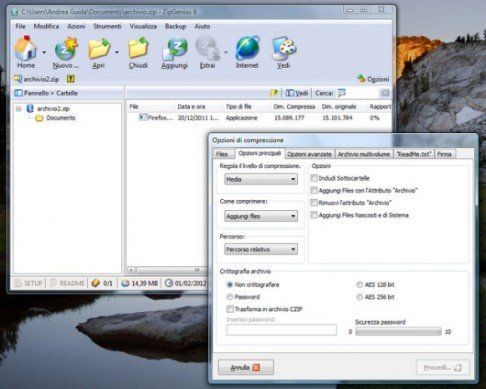Sort by the Dim. Compressa column header
The height and width of the screenshot is (389, 486).
pyautogui.click(x=294, y=107)
